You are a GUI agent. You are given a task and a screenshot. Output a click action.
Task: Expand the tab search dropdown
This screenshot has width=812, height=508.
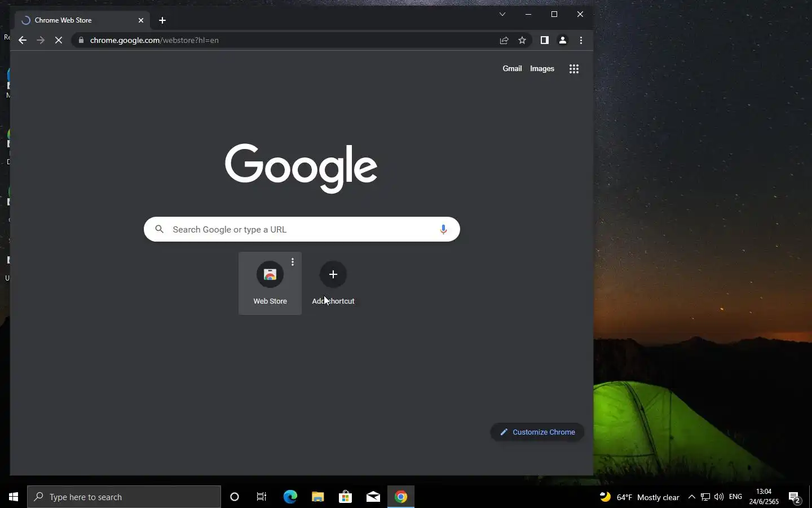[502, 14]
